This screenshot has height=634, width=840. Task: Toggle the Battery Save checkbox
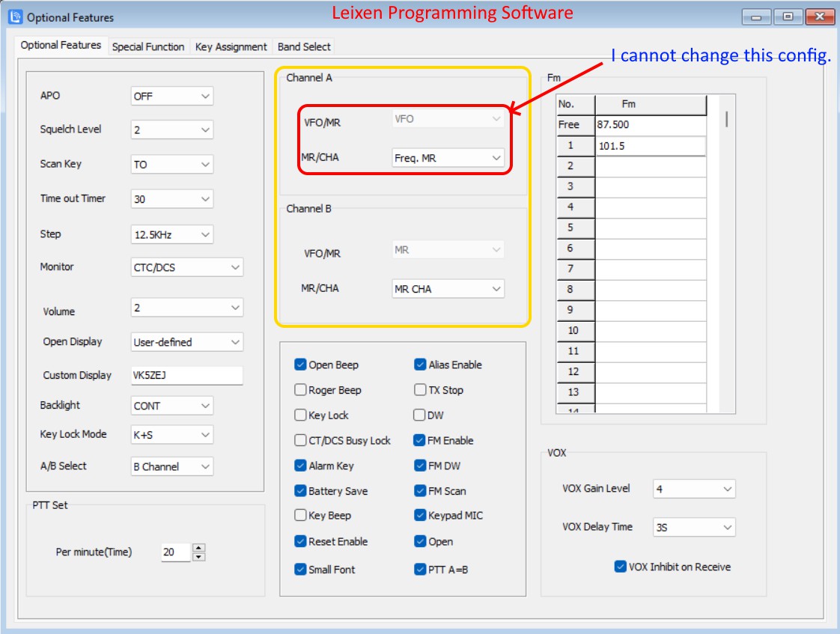[300, 490]
